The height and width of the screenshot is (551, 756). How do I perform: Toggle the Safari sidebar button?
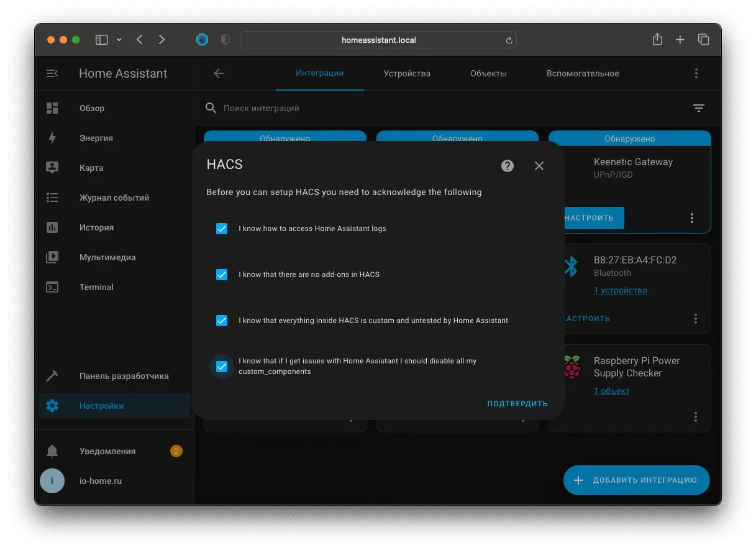[x=102, y=40]
